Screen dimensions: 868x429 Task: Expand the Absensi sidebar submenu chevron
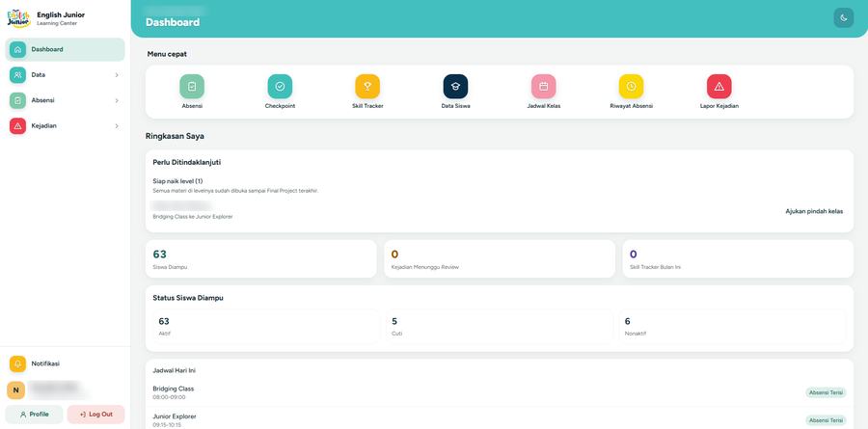click(117, 100)
